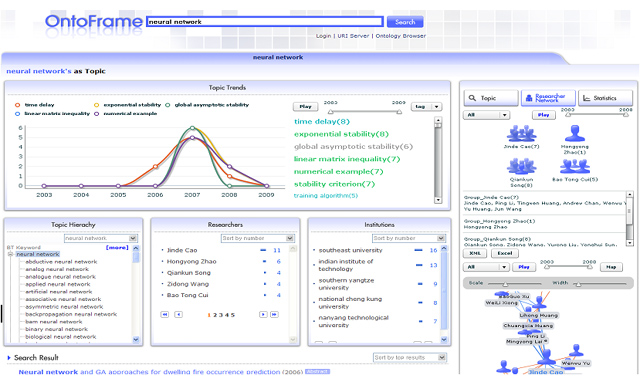Select the stability criterion(7) tag

pyautogui.click(x=334, y=184)
